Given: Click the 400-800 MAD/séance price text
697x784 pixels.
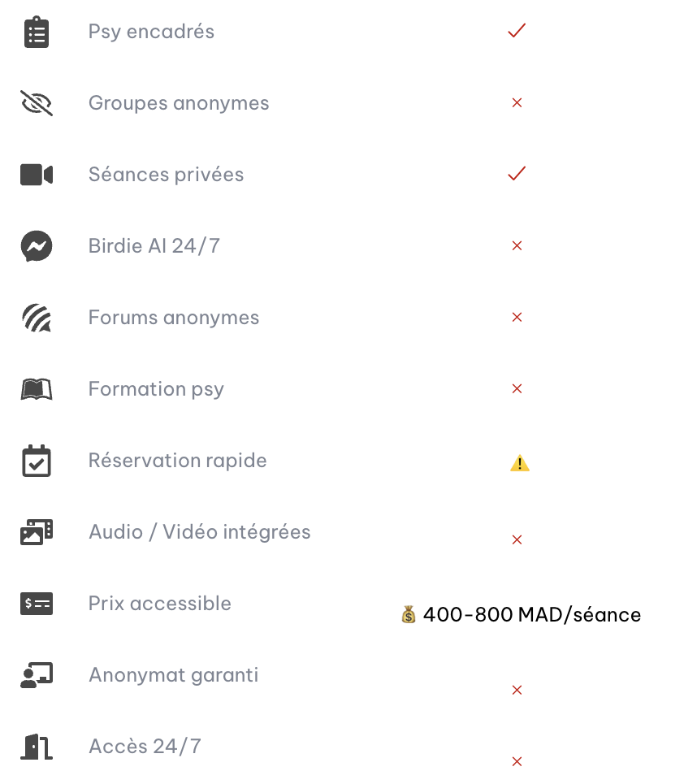Looking at the screenshot, I should click(x=531, y=615).
